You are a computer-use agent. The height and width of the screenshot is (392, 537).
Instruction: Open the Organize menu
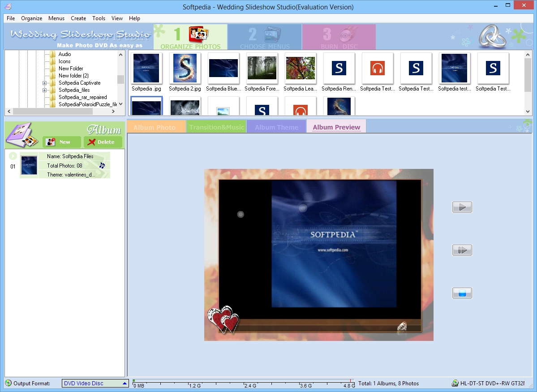(x=31, y=18)
